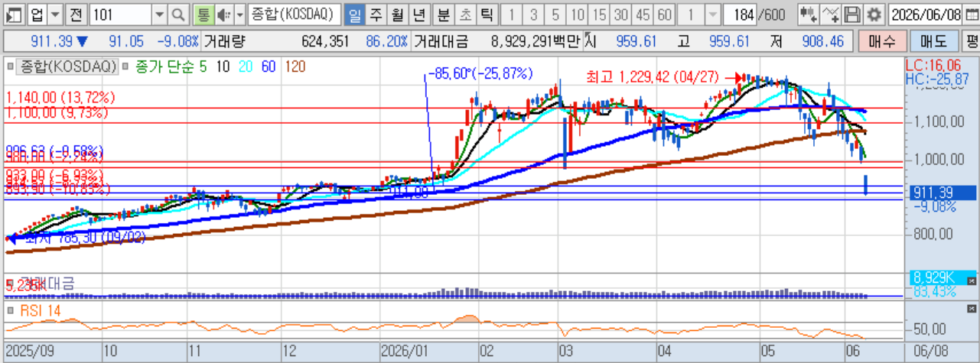Click the 2026/06/08 date field
This screenshot has width=980, height=363.
(x=924, y=15)
